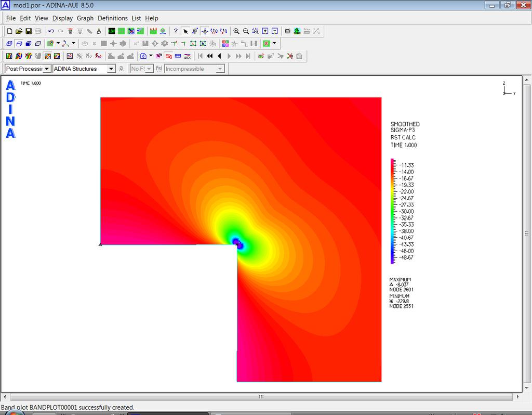Toggle the arrow pick cursor tool
532x415 pixels.
(185, 31)
